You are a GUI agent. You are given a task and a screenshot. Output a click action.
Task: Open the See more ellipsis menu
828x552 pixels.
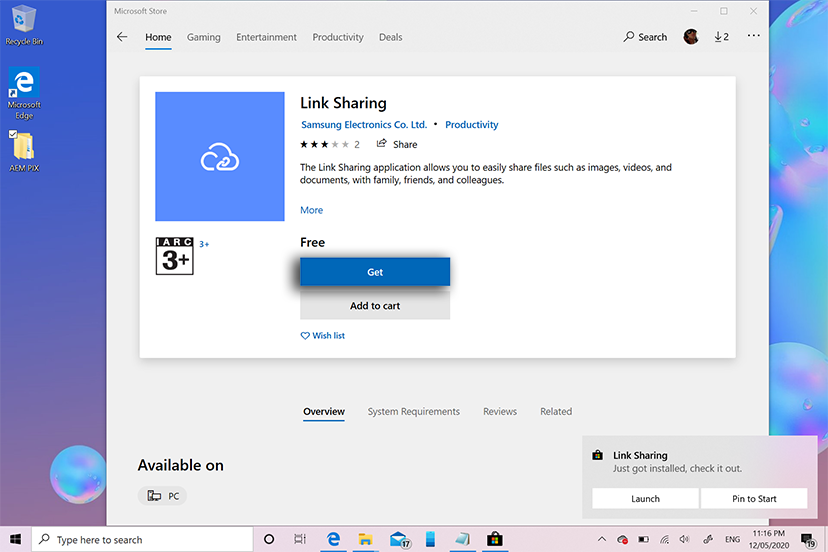(754, 36)
